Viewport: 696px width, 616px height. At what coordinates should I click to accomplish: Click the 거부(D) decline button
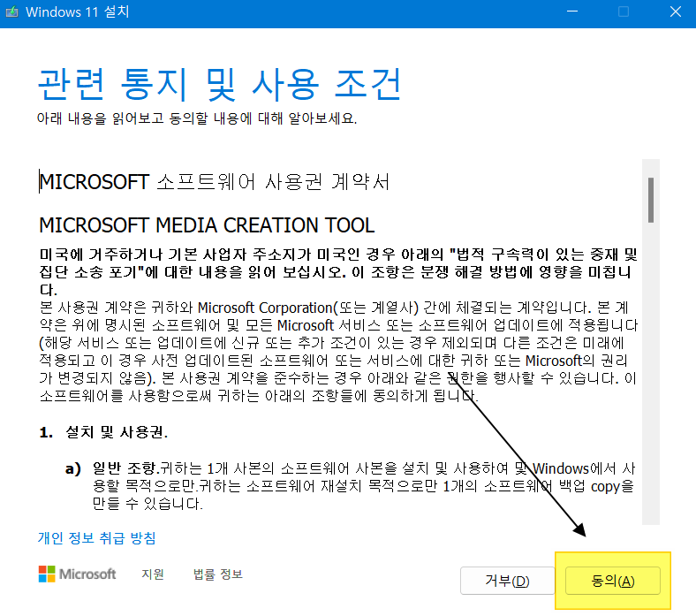tap(507, 581)
